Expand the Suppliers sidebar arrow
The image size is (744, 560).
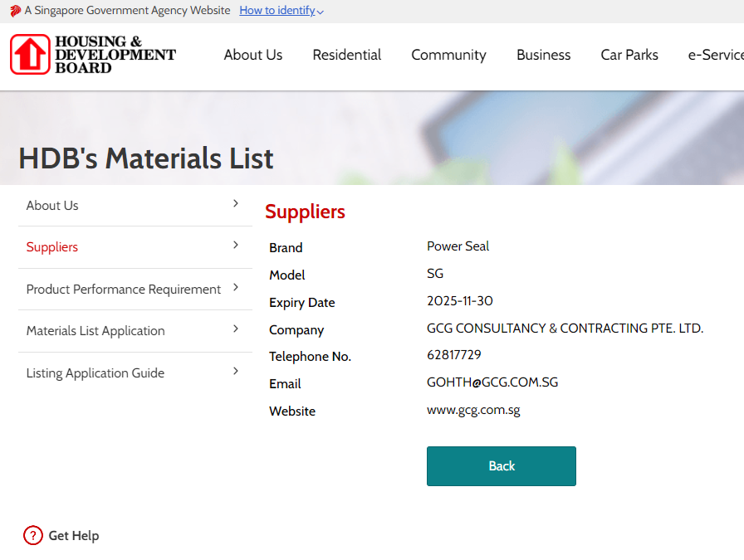(235, 245)
